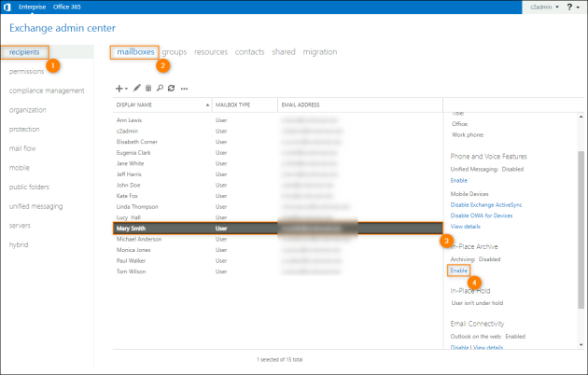Select the Ann Lewis mailbox row

tap(278, 120)
